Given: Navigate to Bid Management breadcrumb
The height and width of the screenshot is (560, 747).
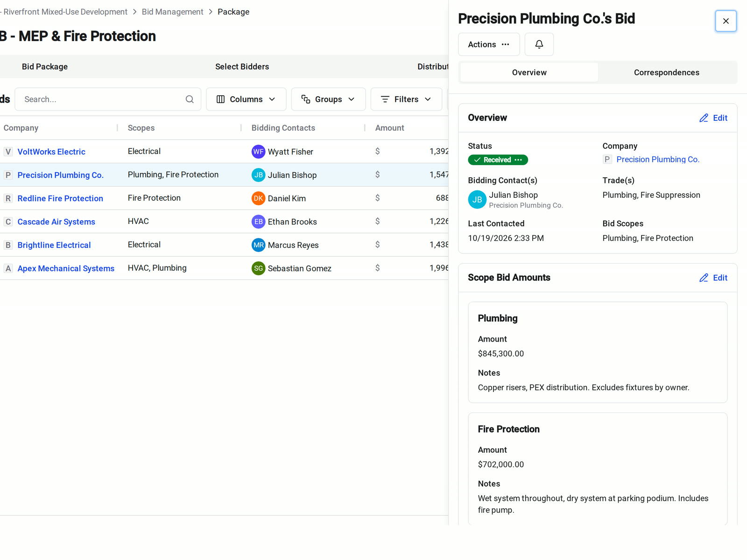Looking at the screenshot, I should tap(172, 12).
